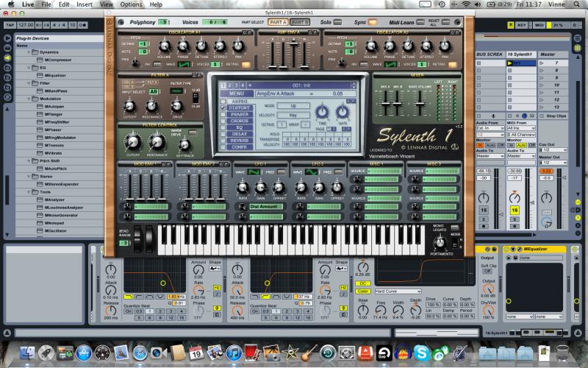588x368 pixels.
Task: Toggle the Mono Legato switch
Action: pos(454,227)
